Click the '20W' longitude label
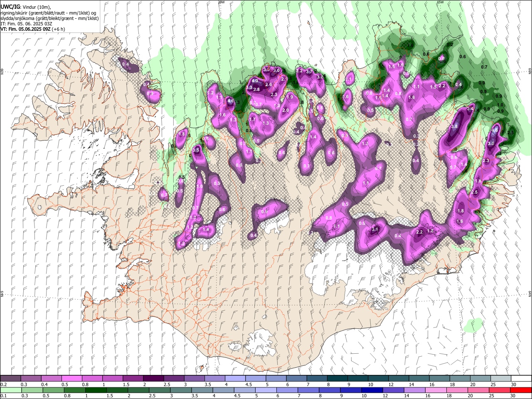 coord(221,2)
